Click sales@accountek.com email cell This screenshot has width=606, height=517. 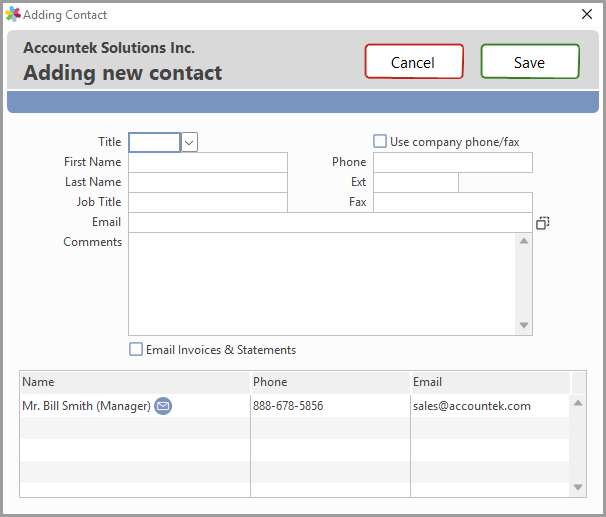(472, 406)
